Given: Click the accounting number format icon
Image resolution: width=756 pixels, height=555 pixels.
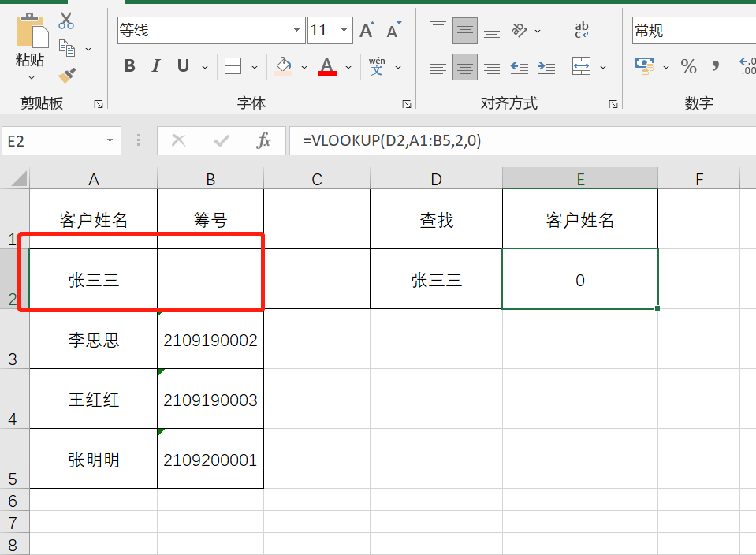Looking at the screenshot, I should pos(645,66).
